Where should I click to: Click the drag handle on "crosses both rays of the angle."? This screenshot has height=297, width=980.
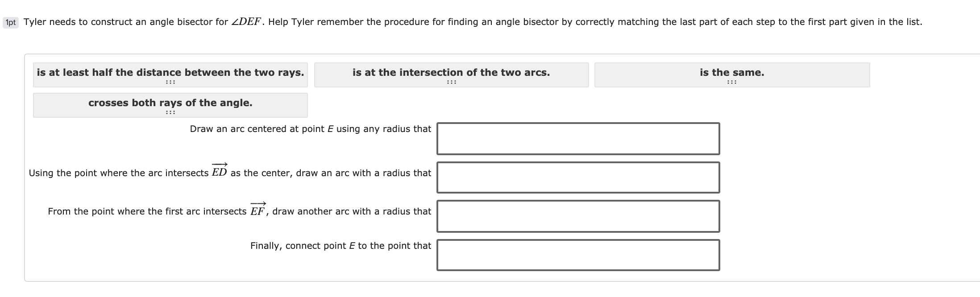click(x=170, y=112)
